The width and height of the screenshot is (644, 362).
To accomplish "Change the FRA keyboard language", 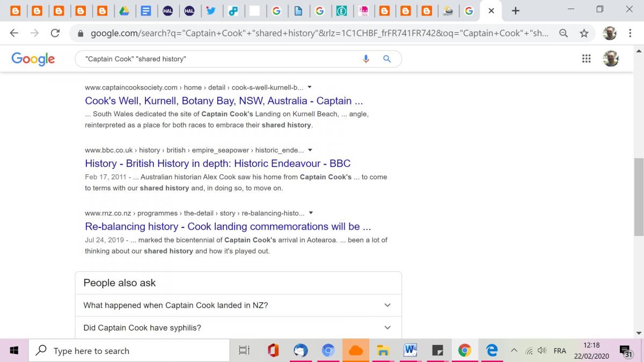I will [x=560, y=351].
